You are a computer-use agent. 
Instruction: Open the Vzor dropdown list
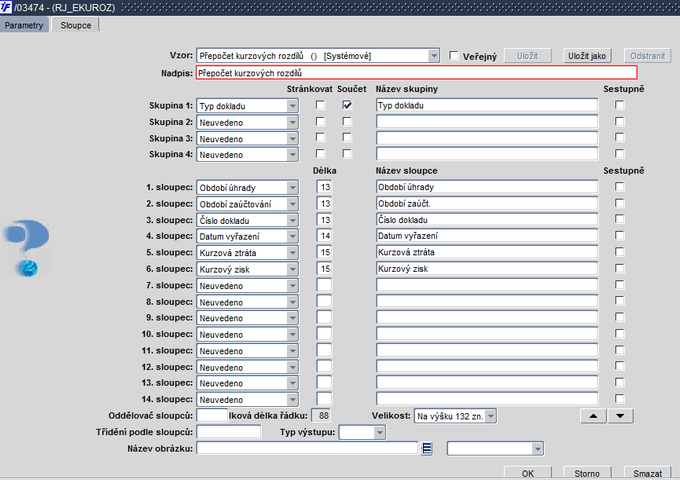point(433,56)
